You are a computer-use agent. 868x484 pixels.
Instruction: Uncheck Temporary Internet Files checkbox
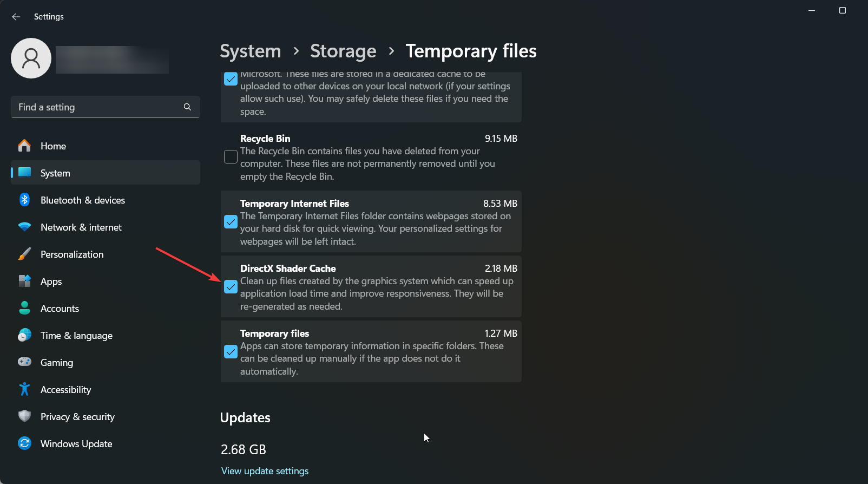click(231, 222)
